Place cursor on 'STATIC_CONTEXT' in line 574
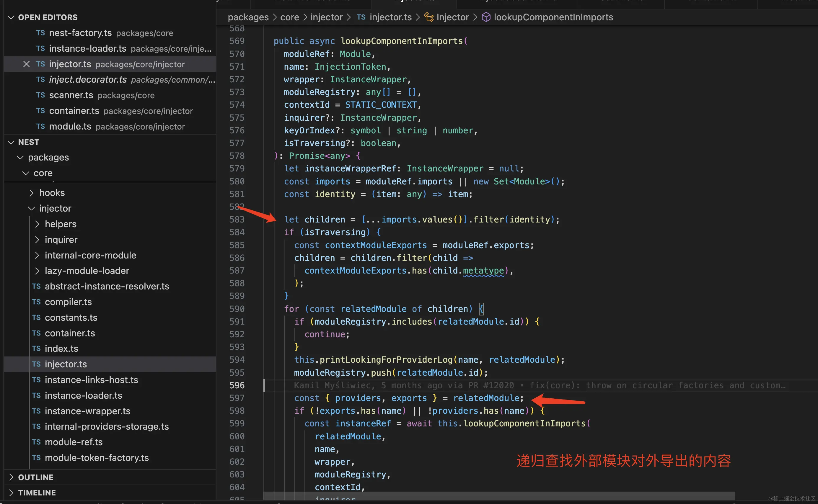 (x=381, y=105)
